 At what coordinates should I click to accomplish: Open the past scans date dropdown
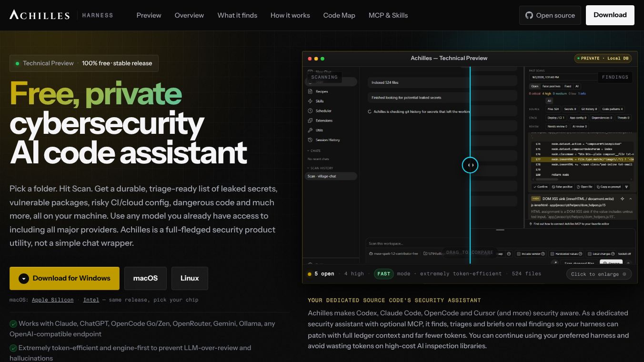[x=563, y=77]
